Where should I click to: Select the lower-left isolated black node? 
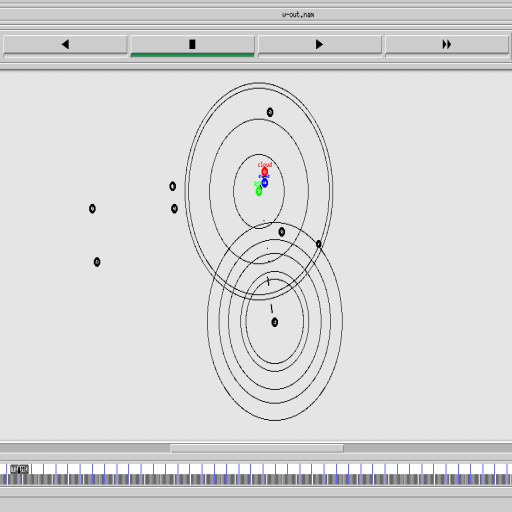coord(97,262)
